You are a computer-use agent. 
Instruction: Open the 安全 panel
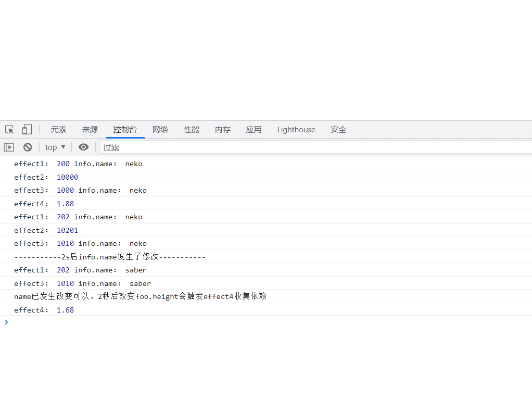pos(338,129)
